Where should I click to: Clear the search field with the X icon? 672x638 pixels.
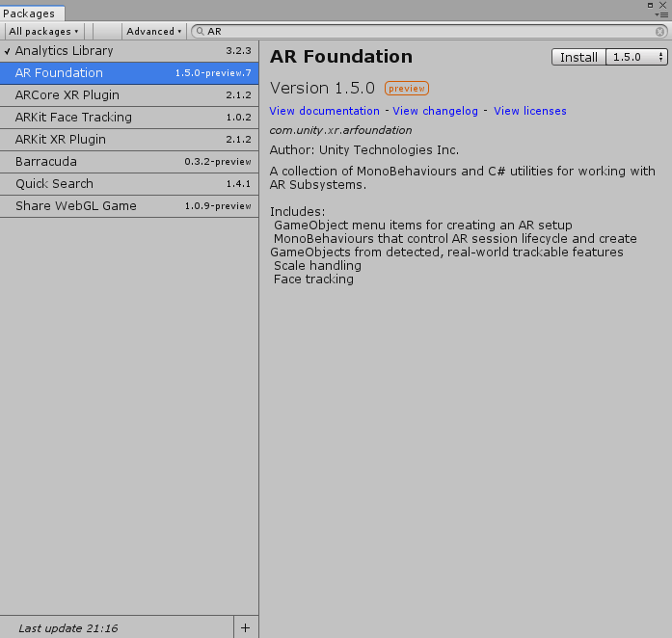point(660,31)
